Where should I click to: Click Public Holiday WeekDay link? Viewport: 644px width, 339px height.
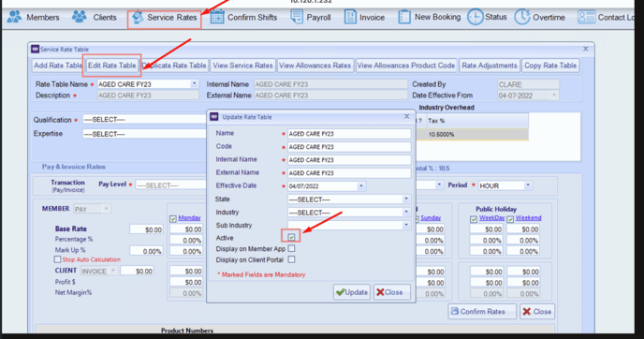tap(491, 218)
